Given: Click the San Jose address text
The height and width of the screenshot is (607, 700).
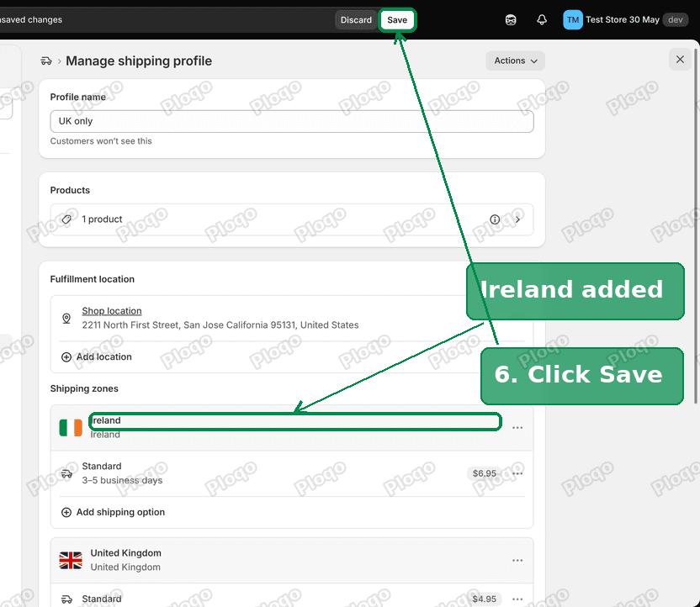Looking at the screenshot, I should pos(220,325).
